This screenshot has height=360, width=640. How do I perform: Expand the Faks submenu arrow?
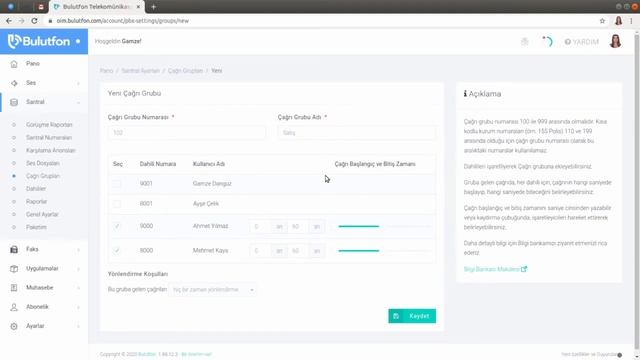78,250
